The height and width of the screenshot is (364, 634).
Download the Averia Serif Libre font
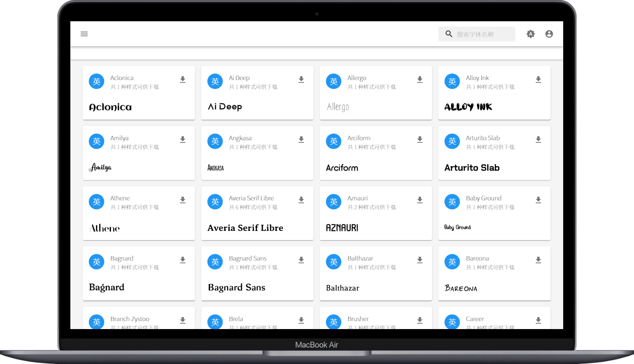[301, 200]
